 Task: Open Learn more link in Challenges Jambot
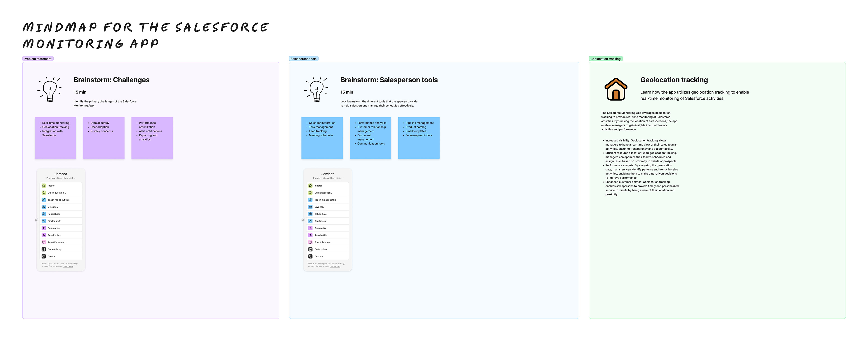(x=68, y=266)
